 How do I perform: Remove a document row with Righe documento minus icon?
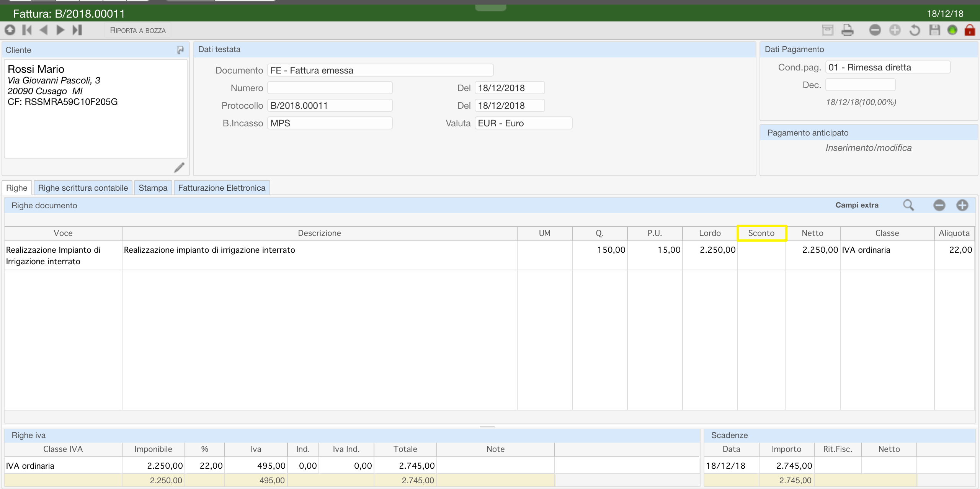coord(939,205)
